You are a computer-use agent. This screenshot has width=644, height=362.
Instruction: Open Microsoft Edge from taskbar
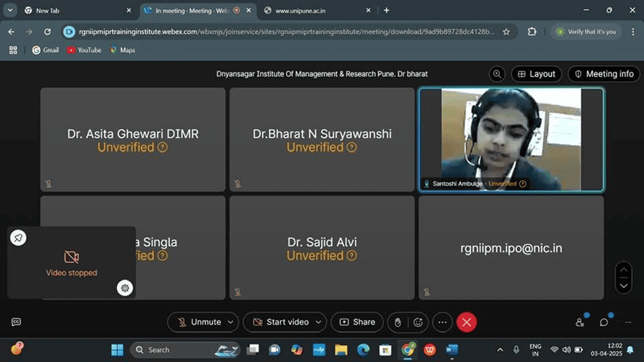tap(363, 350)
